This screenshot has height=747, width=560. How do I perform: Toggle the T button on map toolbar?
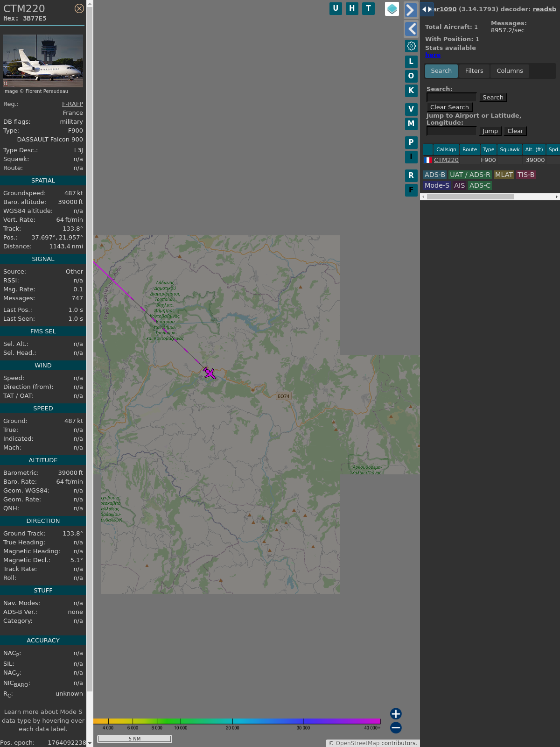click(369, 8)
